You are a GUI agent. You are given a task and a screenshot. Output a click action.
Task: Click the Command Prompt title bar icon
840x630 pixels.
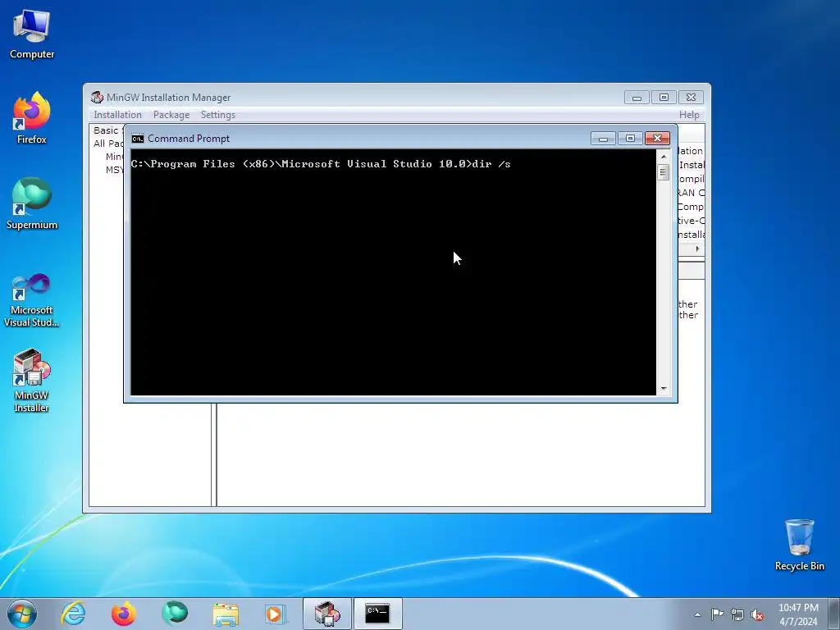[138, 139]
